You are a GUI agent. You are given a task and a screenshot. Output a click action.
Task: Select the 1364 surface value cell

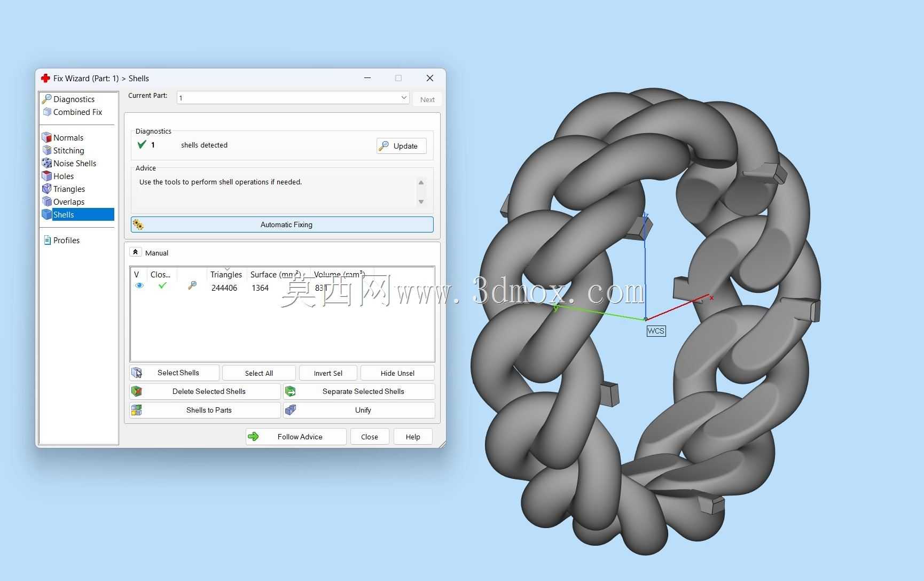click(x=260, y=288)
